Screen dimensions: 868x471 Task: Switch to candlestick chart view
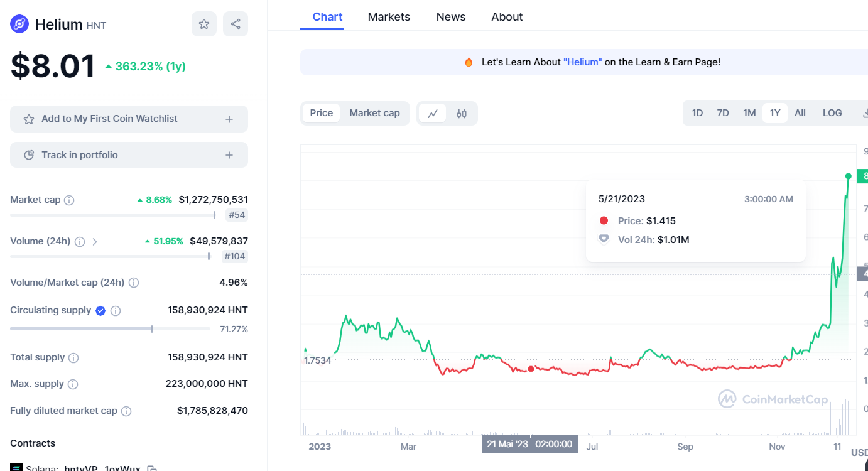pos(462,113)
